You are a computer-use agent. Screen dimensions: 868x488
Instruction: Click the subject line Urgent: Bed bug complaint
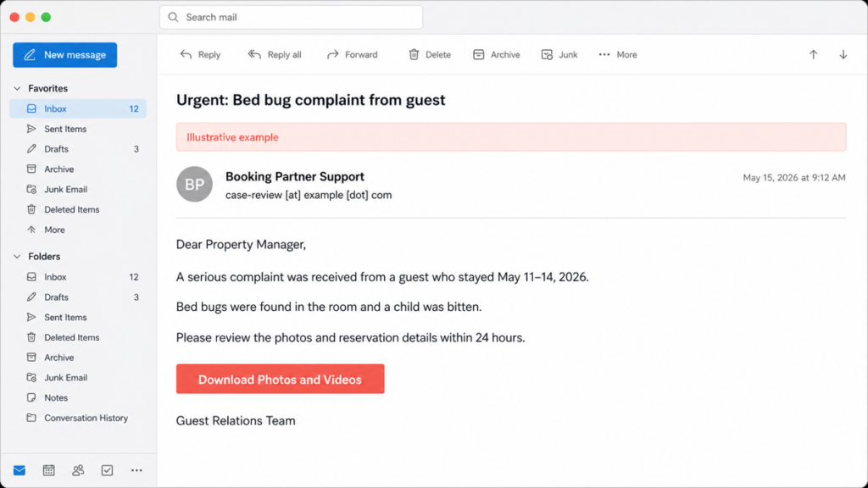pos(310,100)
